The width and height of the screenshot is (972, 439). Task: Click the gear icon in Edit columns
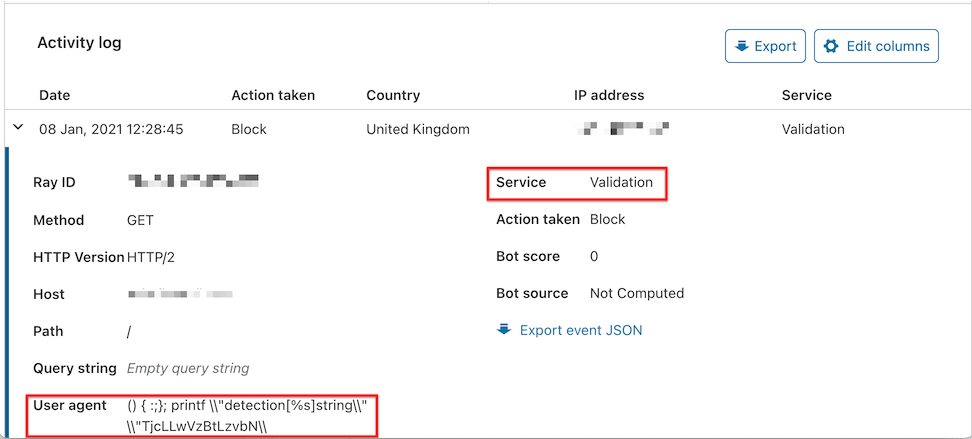tap(831, 46)
